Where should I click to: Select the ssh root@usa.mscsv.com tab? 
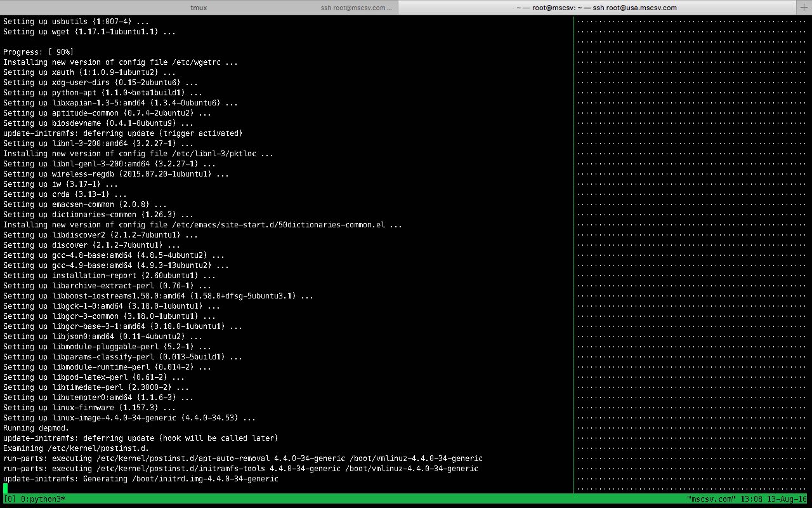pos(596,8)
